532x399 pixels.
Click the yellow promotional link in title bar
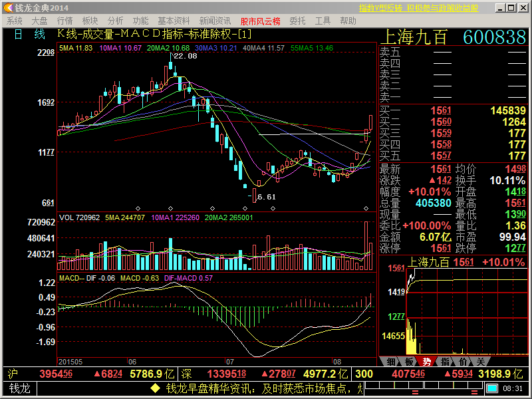point(418,8)
